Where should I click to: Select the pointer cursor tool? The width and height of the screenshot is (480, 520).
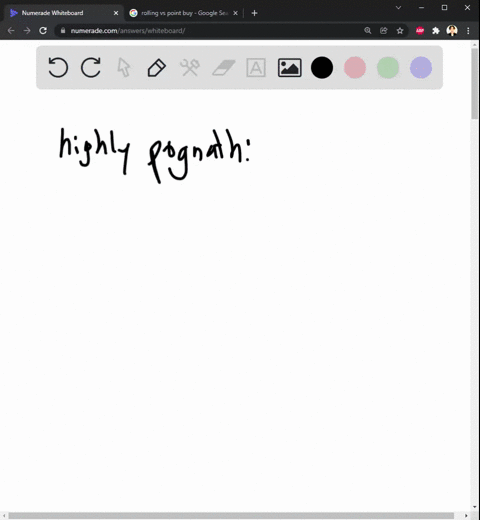click(x=124, y=68)
